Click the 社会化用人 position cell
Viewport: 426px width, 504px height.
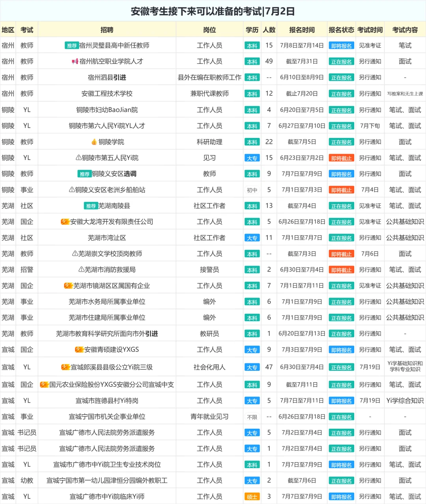209,367
